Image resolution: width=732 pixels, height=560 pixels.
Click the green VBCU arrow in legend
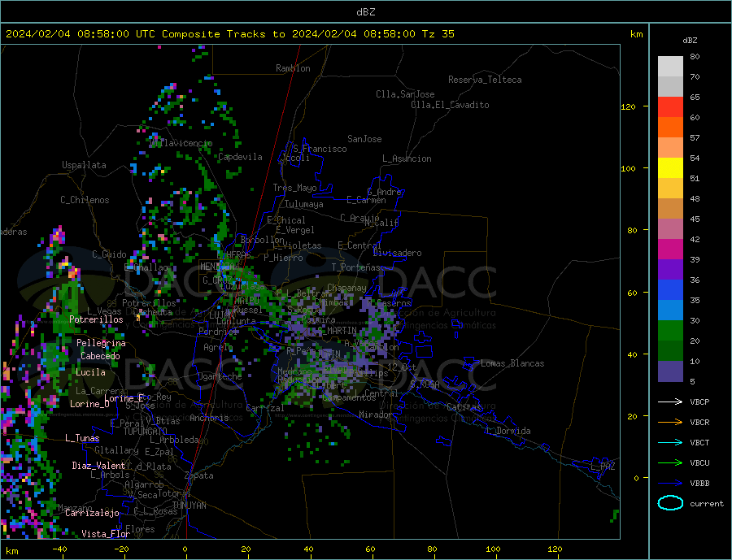[x=670, y=463]
